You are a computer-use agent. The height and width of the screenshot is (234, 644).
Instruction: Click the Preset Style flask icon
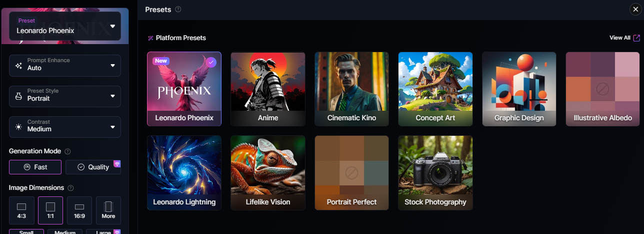(x=18, y=96)
